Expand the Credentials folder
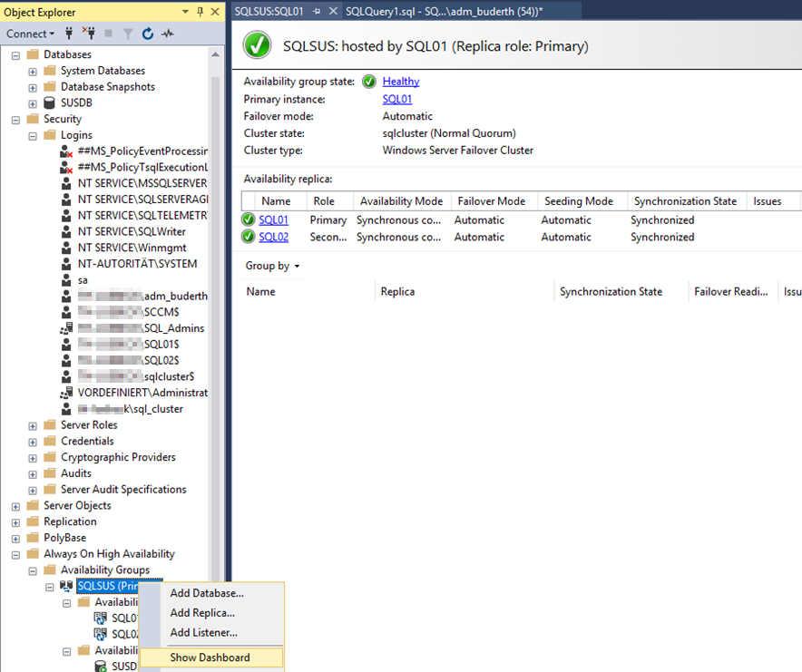The height and width of the screenshot is (672, 802). pos(33,442)
